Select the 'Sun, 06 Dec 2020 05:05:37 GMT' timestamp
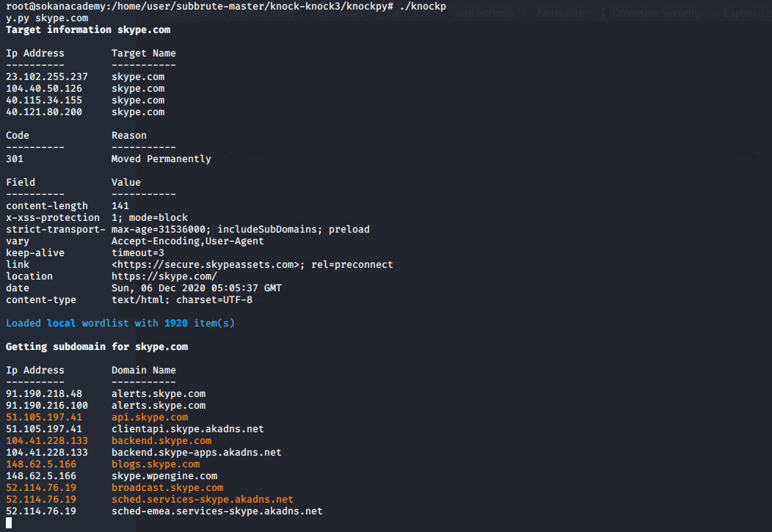772x532 pixels. pyautogui.click(x=197, y=288)
